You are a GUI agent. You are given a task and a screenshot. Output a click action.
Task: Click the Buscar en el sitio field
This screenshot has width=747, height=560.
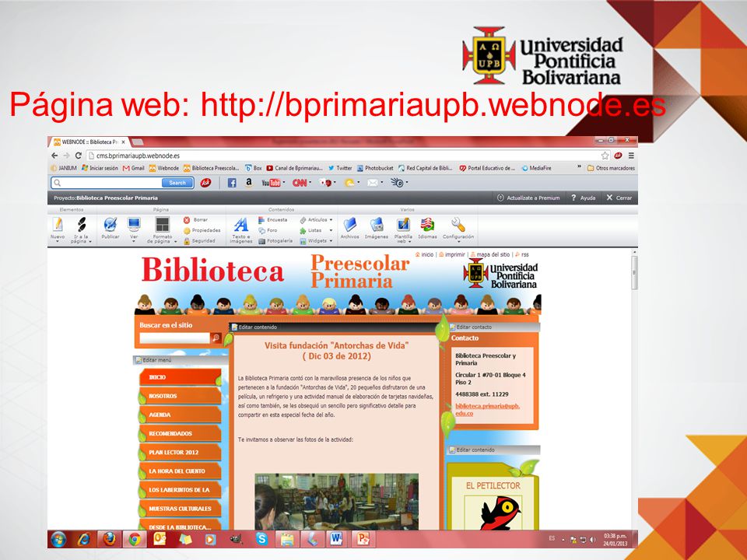pos(174,338)
